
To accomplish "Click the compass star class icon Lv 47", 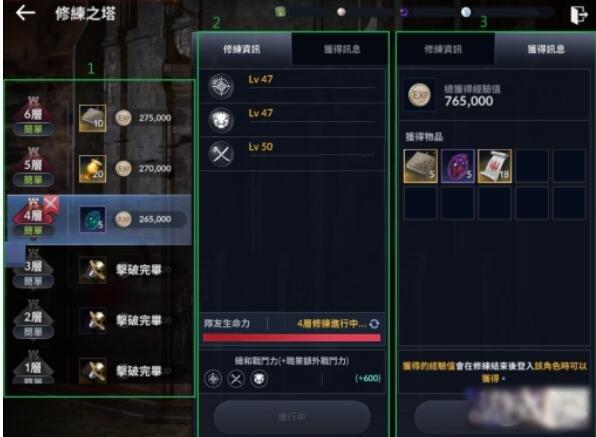I will 221,86.
